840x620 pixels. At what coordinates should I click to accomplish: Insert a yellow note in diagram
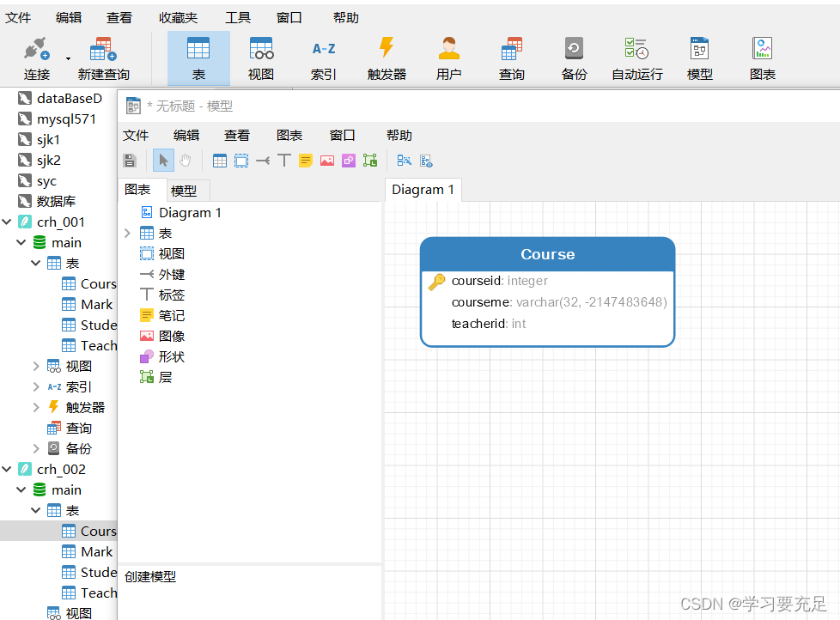[x=306, y=161]
